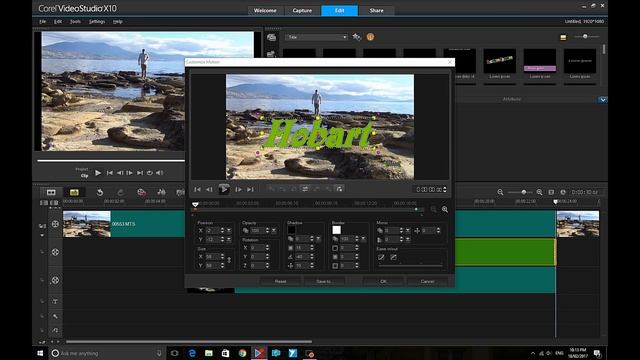
Task: Open the Sound Mixer on timeline toolbar
Action: click(161, 192)
